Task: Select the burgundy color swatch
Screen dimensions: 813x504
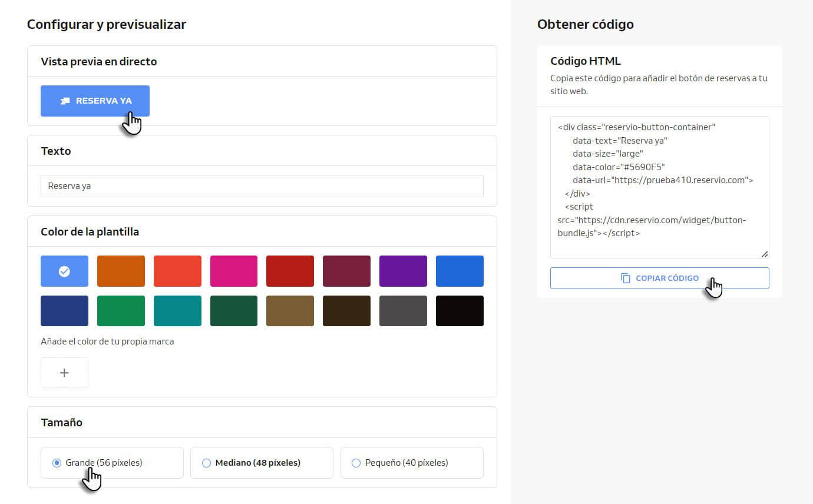Action: click(346, 271)
